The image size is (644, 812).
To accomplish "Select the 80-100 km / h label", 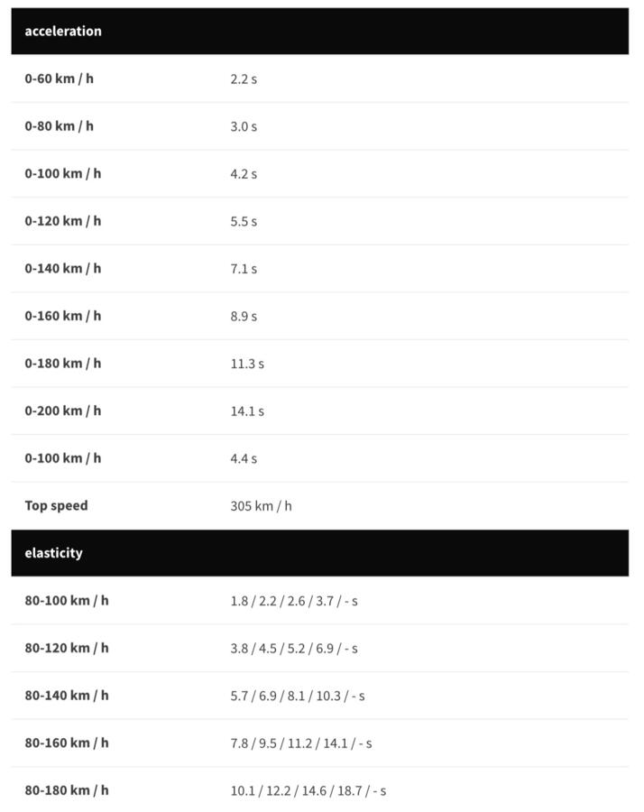I will (67, 601).
